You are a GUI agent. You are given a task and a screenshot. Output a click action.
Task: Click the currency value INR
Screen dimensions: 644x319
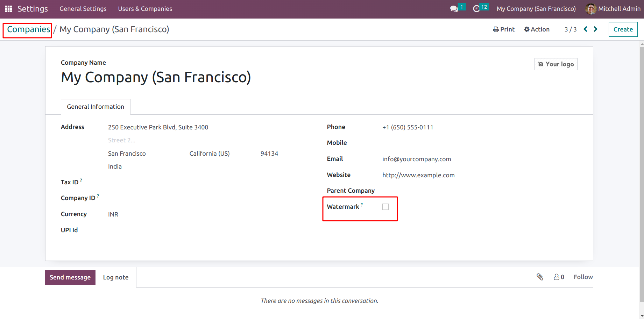click(113, 214)
